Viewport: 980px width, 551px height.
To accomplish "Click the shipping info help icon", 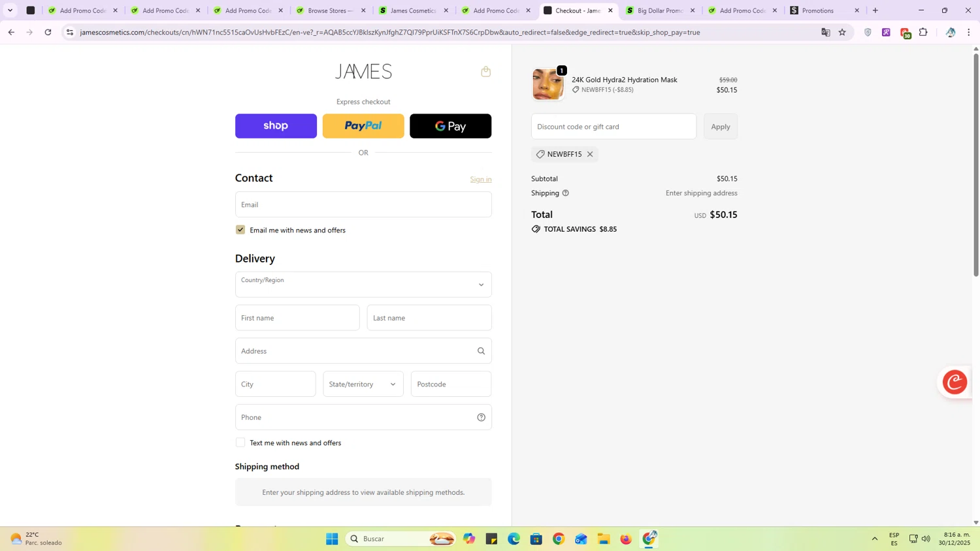I will point(566,193).
